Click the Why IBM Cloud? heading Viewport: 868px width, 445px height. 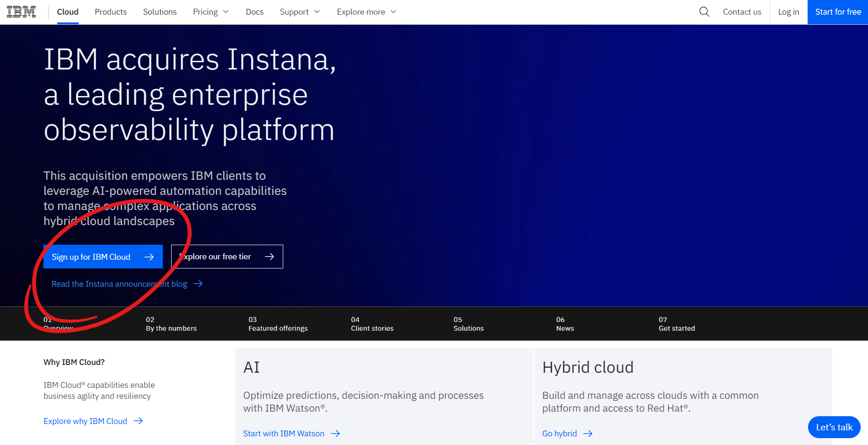click(x=74, y=362)
